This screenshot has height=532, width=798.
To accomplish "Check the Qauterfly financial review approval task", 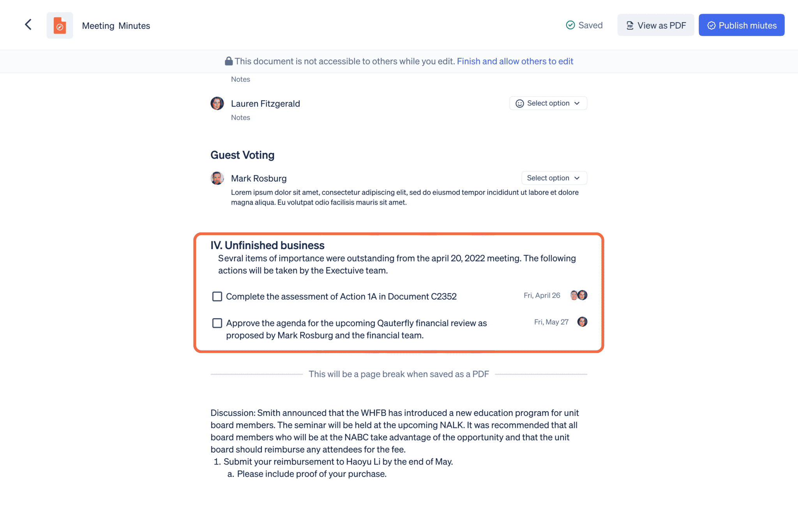I will point(217,323).
